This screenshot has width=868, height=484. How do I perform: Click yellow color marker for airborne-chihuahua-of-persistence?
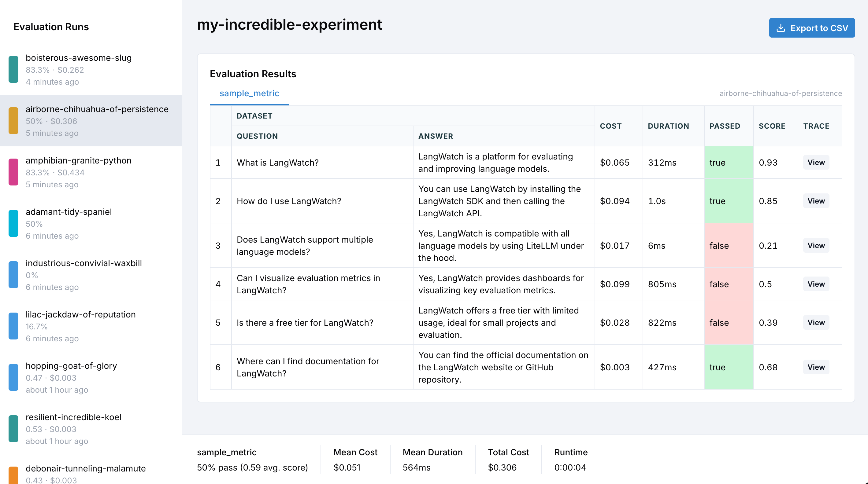pyautogui.click(x=13, y=120)
